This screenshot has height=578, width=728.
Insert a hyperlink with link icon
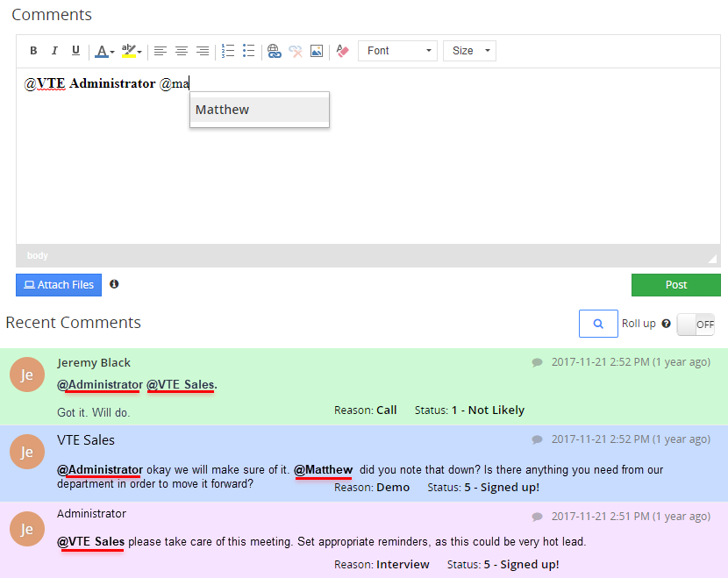point(275,51)
